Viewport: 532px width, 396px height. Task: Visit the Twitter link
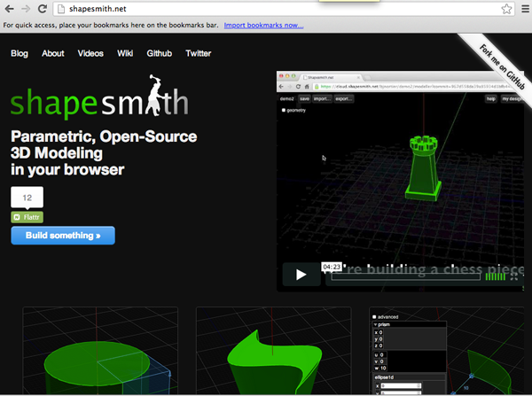(198, 53)
